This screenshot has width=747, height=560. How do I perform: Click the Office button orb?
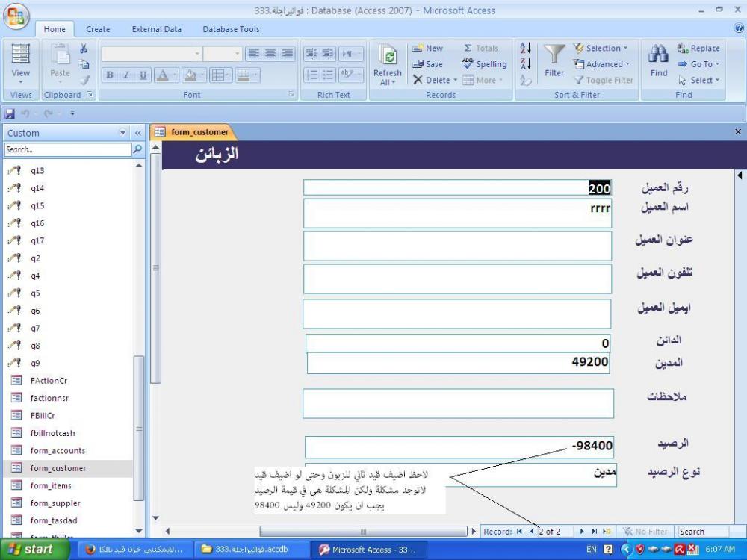(16, 16)
